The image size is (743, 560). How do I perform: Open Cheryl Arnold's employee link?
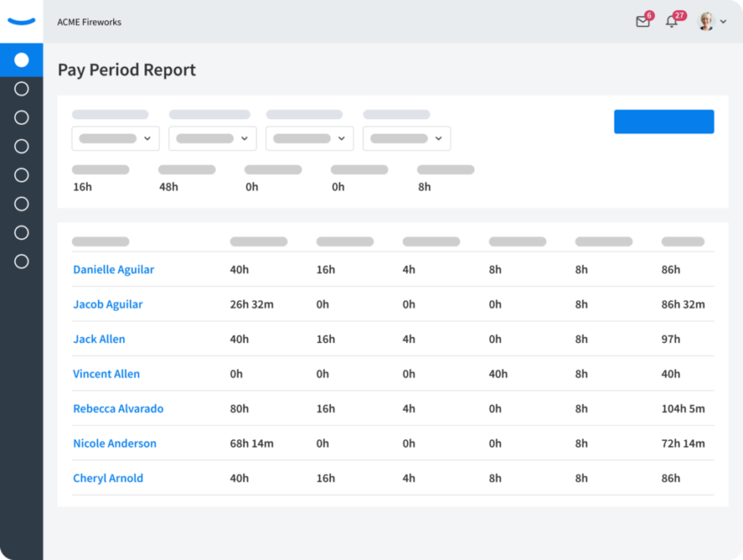tap(108, 478)
